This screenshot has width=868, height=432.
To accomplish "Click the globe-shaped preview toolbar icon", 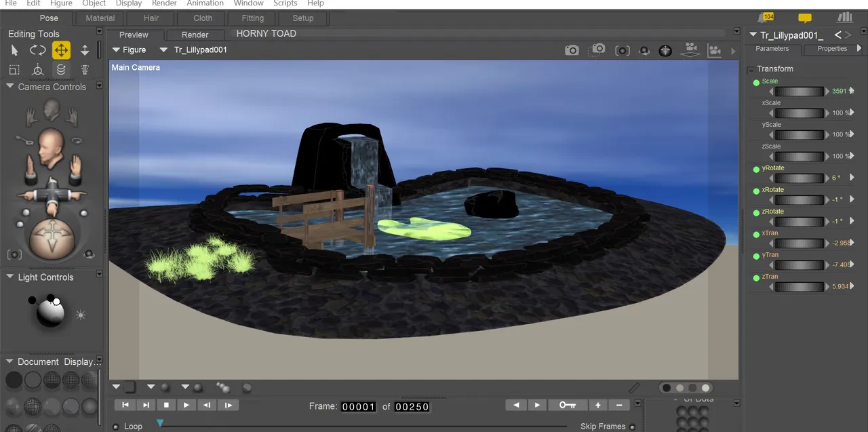I will coord(665,50).
